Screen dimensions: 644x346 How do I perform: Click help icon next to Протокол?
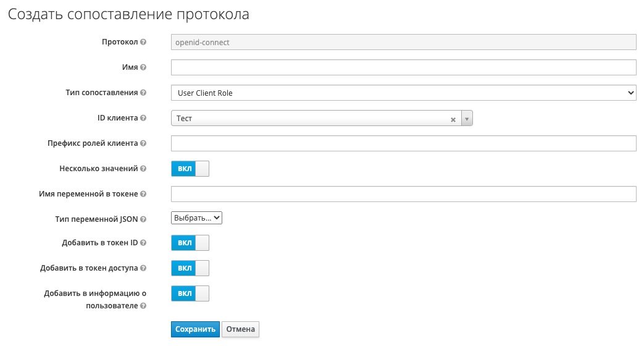point(143,42)
